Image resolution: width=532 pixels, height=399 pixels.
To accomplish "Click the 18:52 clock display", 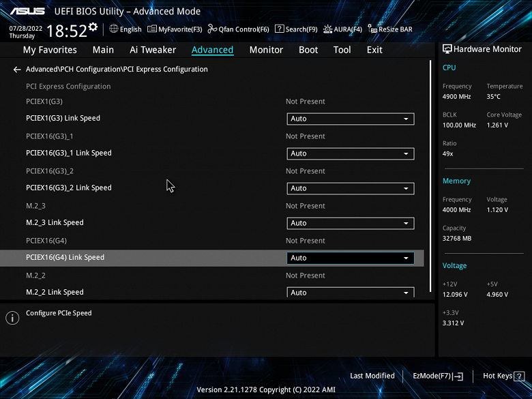I will (x=67, y=31).
